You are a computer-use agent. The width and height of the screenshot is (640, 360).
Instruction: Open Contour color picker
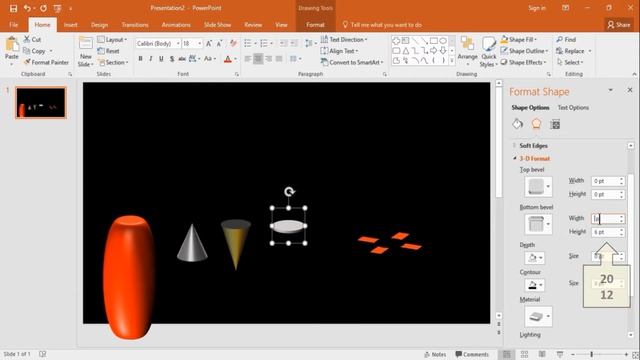point(534,285)
